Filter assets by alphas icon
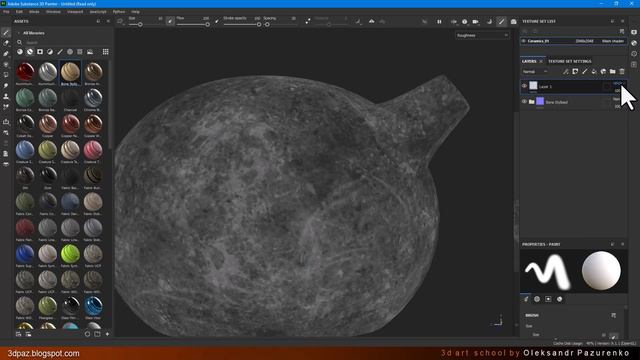This screenshot has width=640, height=360. pyautogui.click(x=70, y=52)
